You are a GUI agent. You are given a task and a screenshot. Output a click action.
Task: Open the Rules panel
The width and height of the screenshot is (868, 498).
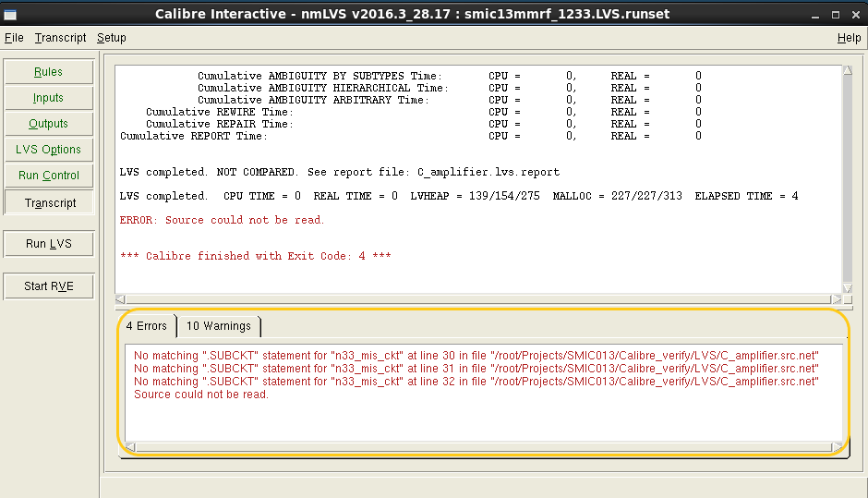click(x=49, y=72)
